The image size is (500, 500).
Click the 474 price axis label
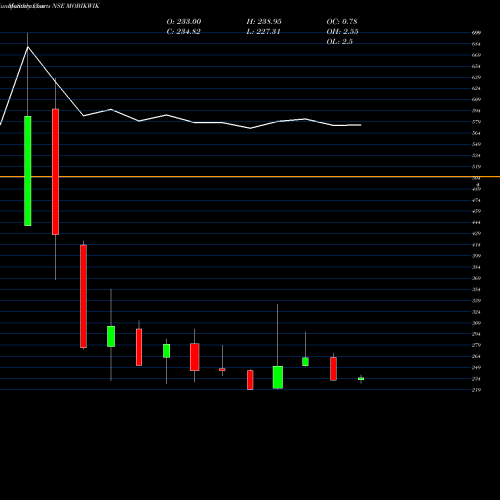[x=476, y=200]
